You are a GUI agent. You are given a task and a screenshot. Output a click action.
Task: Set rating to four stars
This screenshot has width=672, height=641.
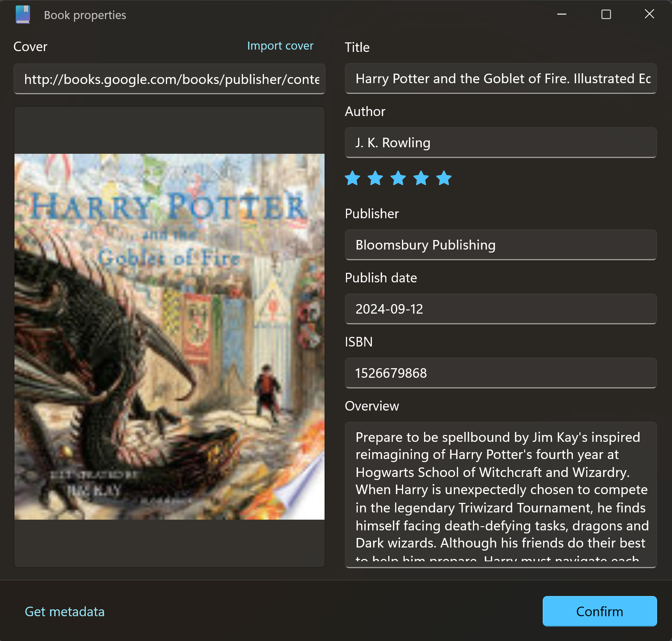click(x=421, y=178)
